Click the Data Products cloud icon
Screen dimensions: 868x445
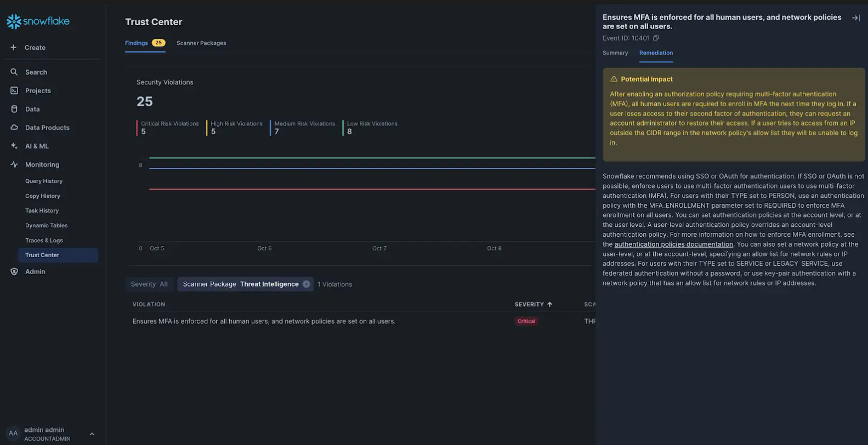(14, 128)
